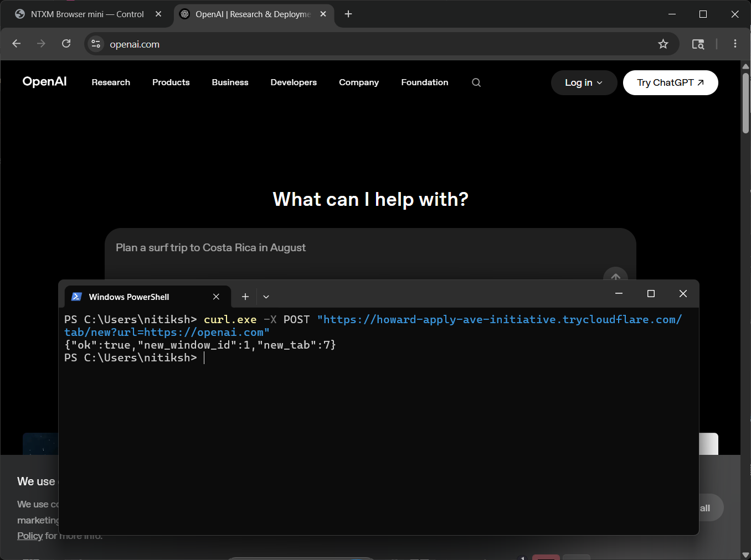The height and width of the screenshot is (560, 751).
Task: Bookmark this page with the star icon
Action: [x=663, y=44]
